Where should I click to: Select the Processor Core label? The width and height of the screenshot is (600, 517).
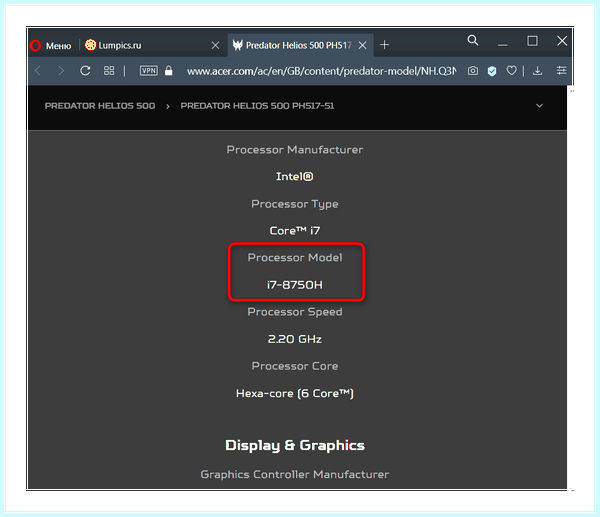coord(295,366)
